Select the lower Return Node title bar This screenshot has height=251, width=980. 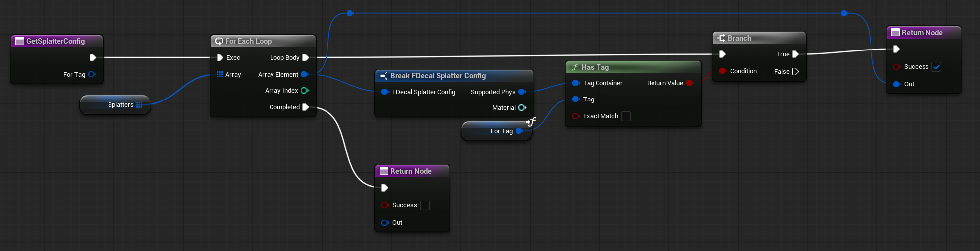411,171
